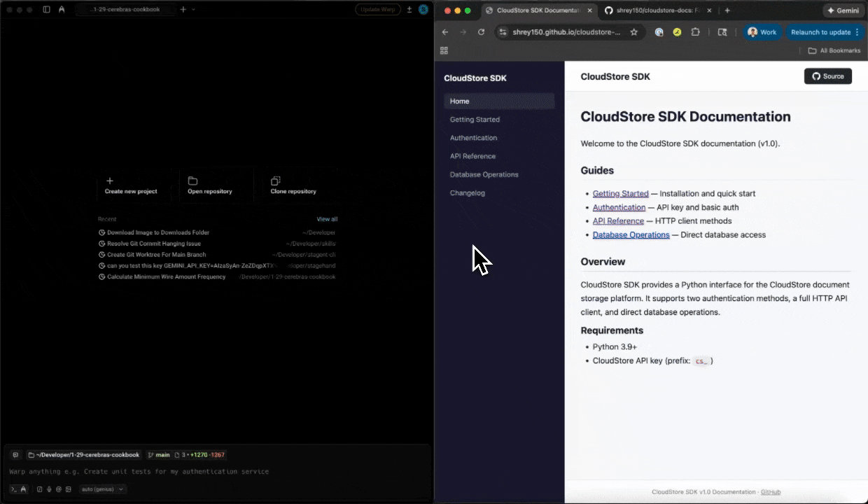Click the yellow extension icon in Chrome's toolbar
Image resolution: width=868 pixels, height=504 pixels.
click(677, 31)
